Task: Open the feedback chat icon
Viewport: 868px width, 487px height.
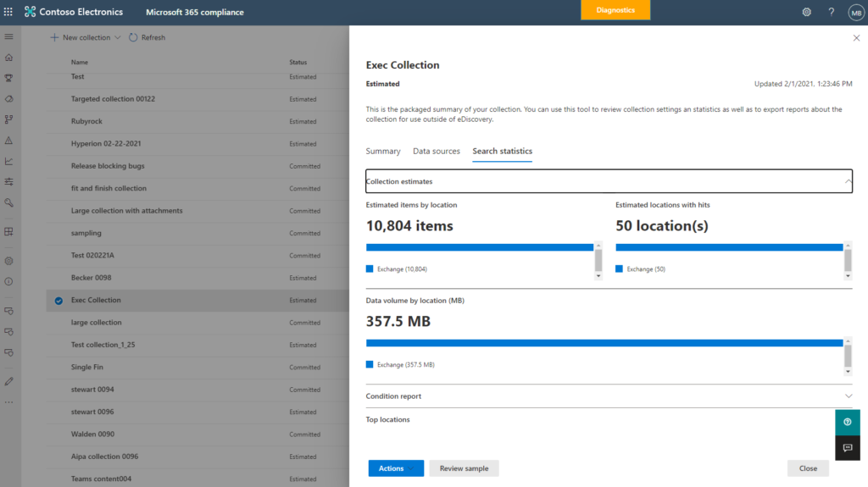Action: (x=847, y=447)
